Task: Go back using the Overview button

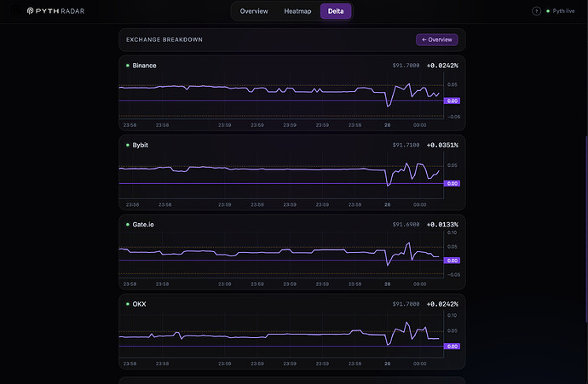Action: (x=437, y=40)
